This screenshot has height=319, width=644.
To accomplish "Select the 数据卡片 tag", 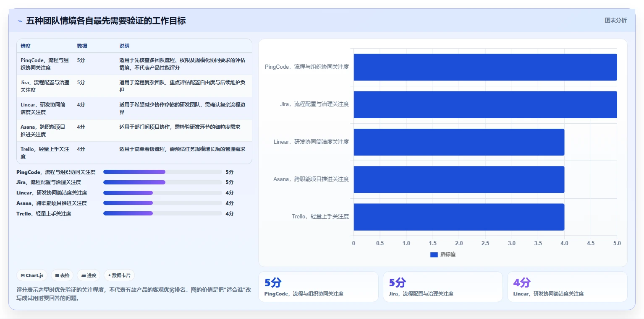I will coord(119,275).
